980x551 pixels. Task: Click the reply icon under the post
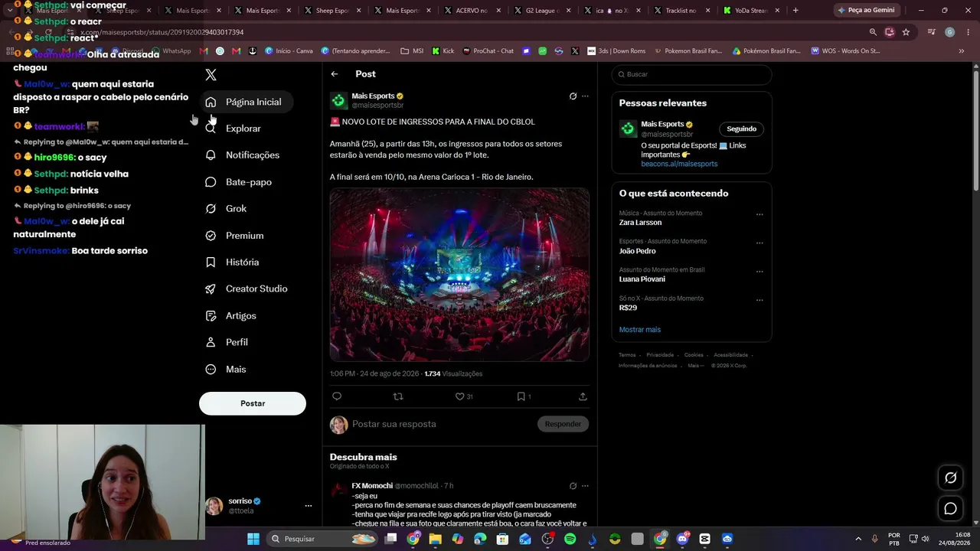[x=337, y=396]
